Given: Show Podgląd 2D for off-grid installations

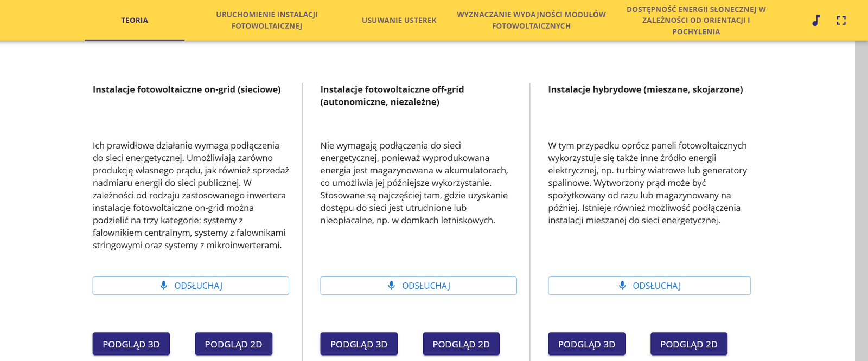Looking at the screenshot, I should (x=461, y=344).
